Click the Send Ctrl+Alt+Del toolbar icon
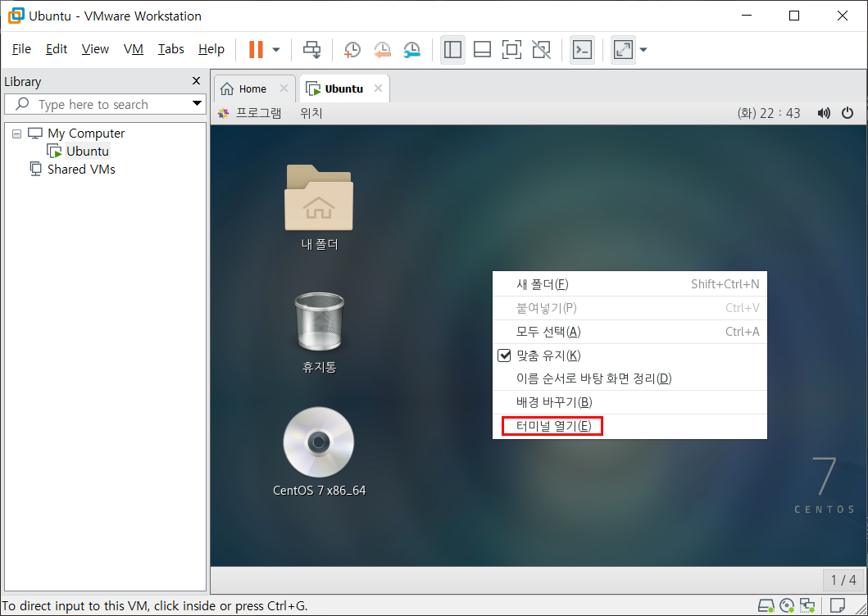This screenshot has width=868, height=616. tap(311, 49)
